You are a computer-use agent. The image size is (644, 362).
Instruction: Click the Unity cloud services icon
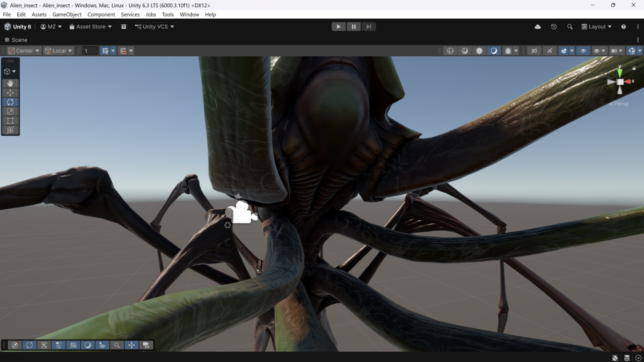pyautogui.click(x=537, y=26)
